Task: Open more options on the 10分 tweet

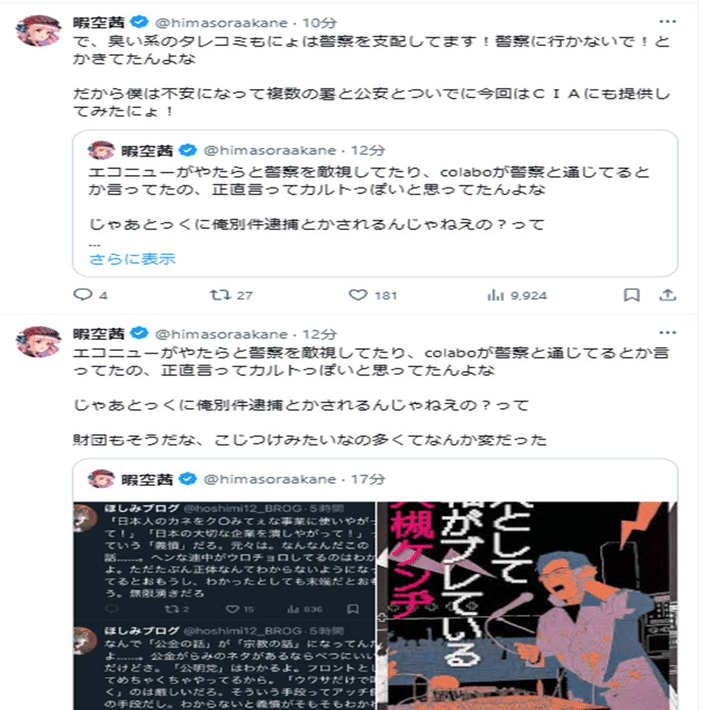Action: [667, 21]
